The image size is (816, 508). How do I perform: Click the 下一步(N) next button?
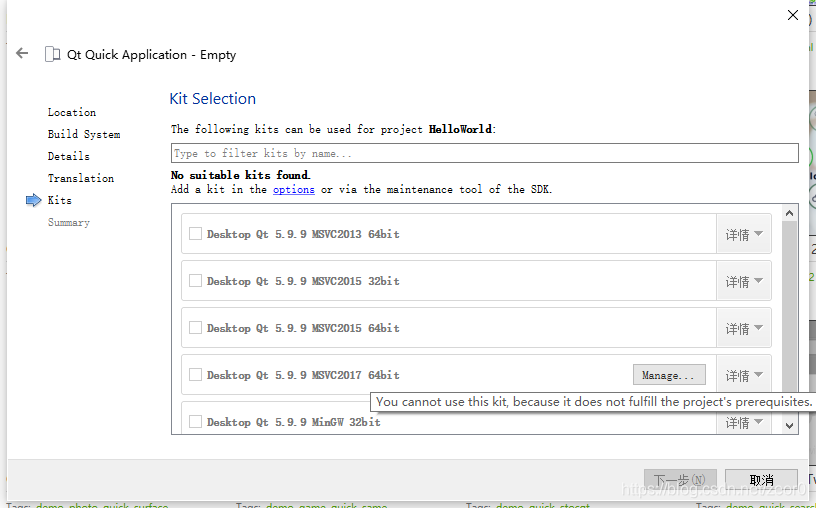(680, 479)
